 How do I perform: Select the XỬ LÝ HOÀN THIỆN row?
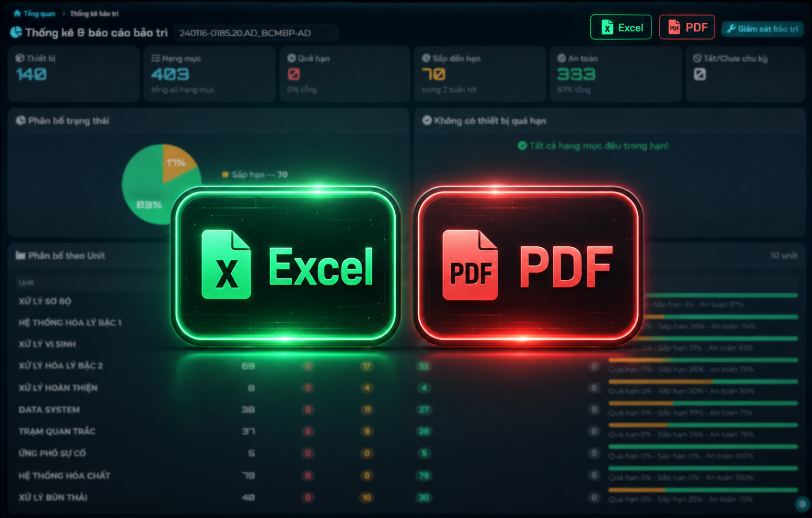[x=407, y=388]
